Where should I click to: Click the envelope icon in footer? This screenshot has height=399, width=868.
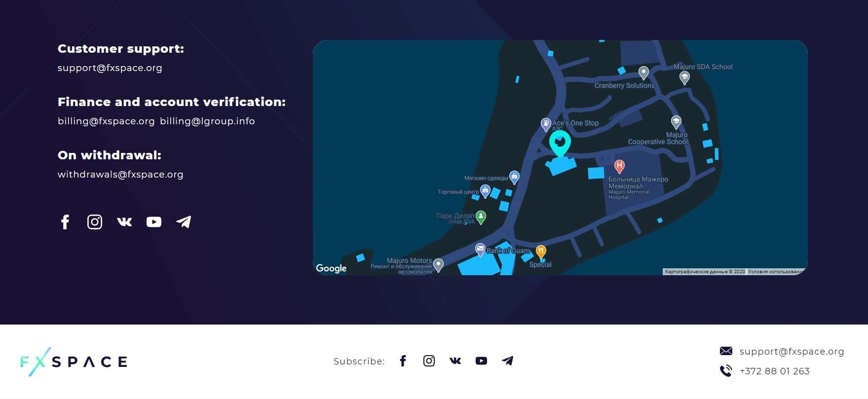point(726,351)
